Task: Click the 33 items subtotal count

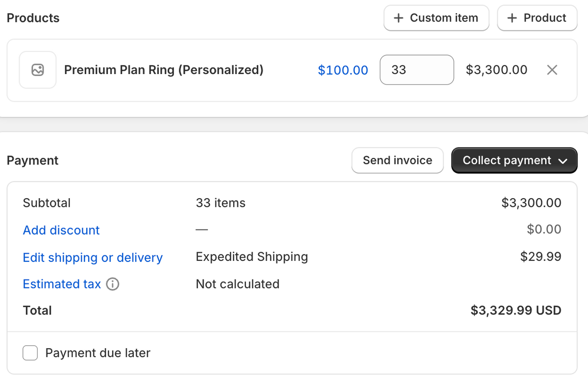Action: coord(220,203)
